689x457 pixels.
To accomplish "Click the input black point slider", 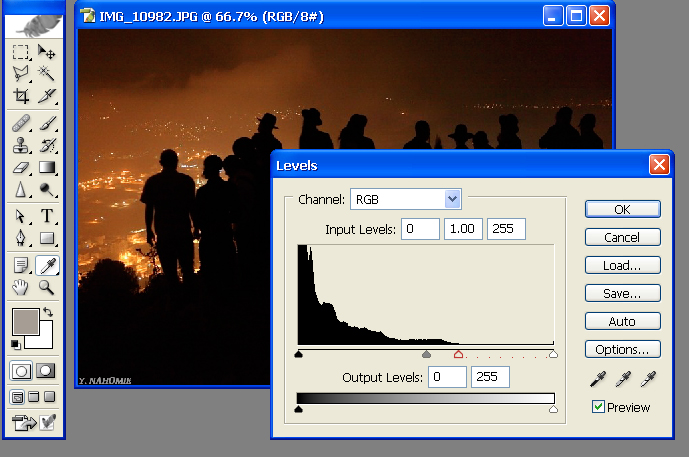I will click(299, 354).
